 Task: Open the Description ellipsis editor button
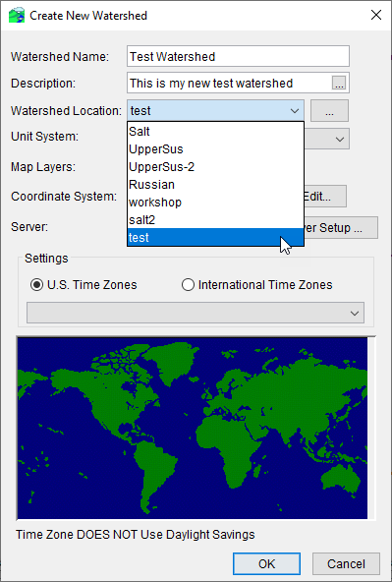point(339,84)
